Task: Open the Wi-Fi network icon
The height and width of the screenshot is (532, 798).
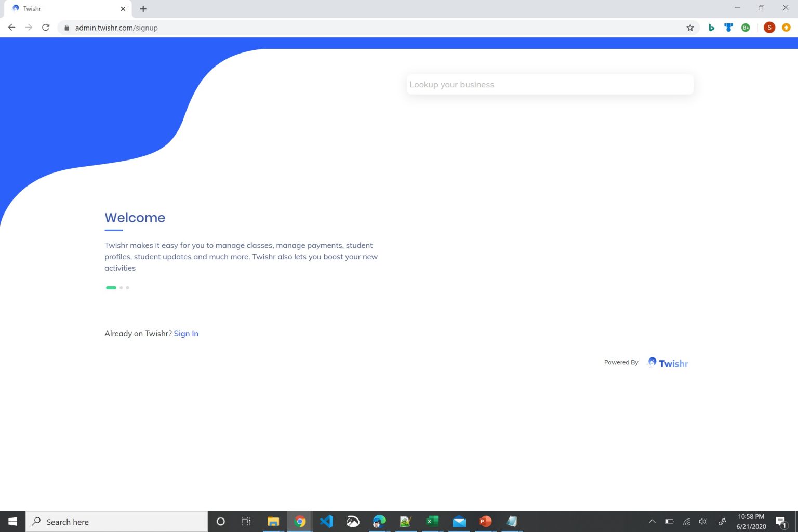Action: pos(686,522)
